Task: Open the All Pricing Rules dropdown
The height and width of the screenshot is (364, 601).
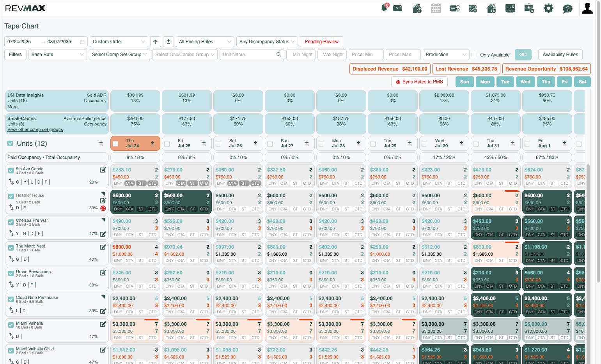Action: coord(205,42)
